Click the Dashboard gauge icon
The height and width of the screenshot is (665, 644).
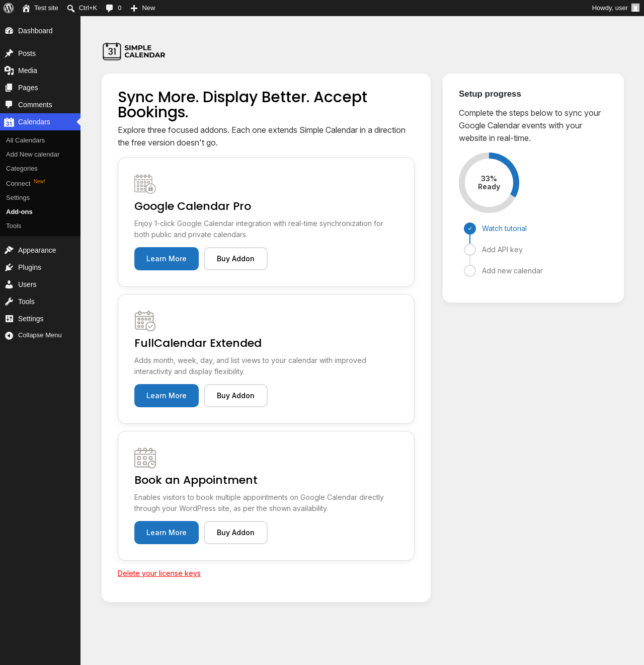(x=9, y=31)
